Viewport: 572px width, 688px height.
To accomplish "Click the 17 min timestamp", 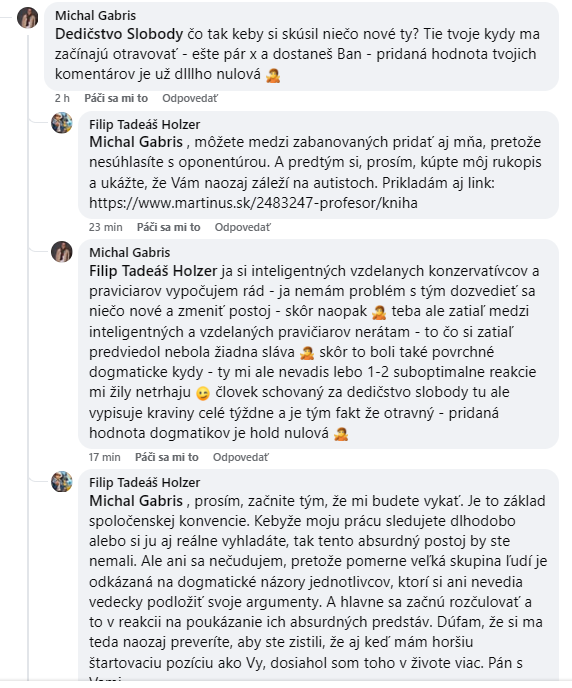I will tap(104, 457).
